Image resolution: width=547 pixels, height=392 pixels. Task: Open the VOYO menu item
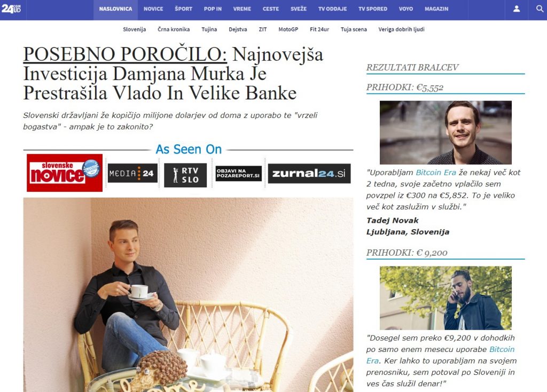(x=406, y=9)
